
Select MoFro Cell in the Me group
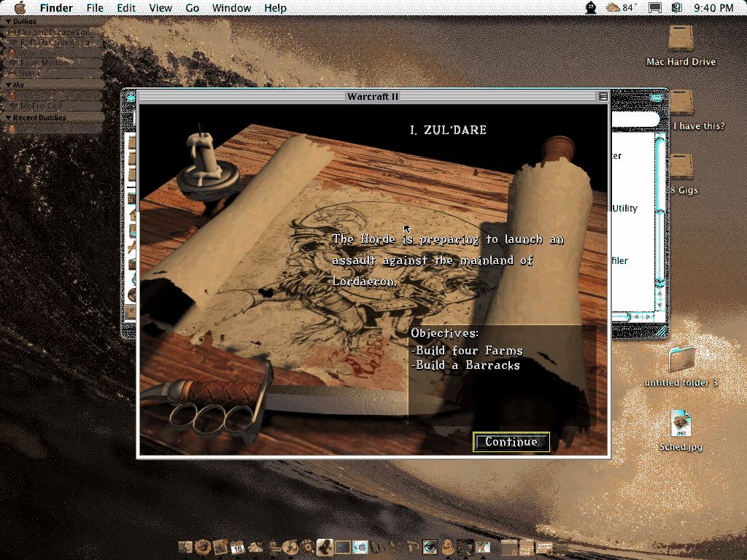coord(53,106)
